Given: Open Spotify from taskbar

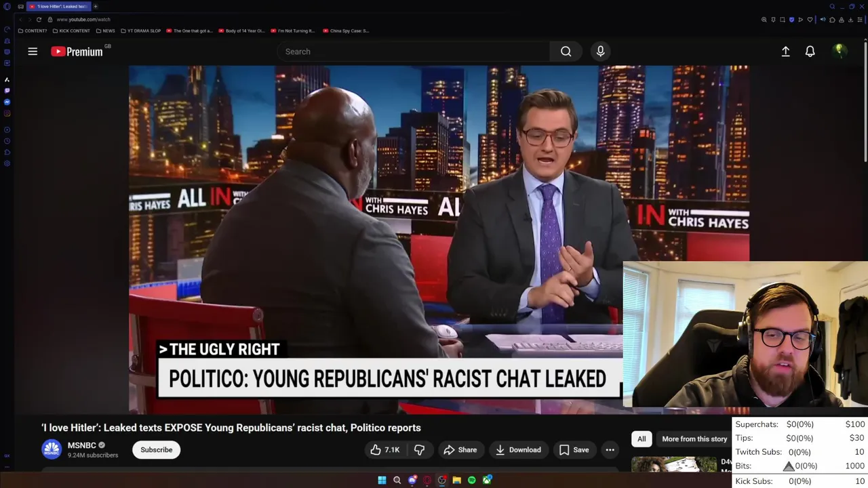Looking at the screenshot, I should 472,480.
